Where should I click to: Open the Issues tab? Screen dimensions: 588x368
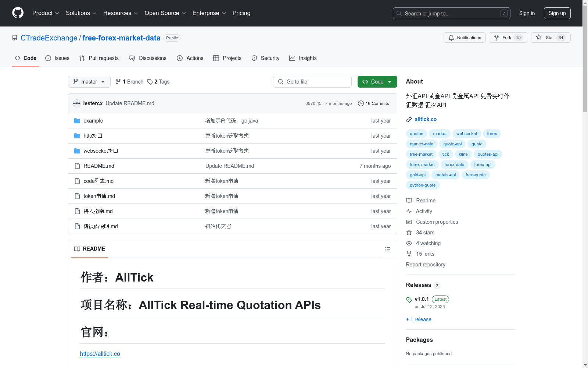click(x=57, y=58)
